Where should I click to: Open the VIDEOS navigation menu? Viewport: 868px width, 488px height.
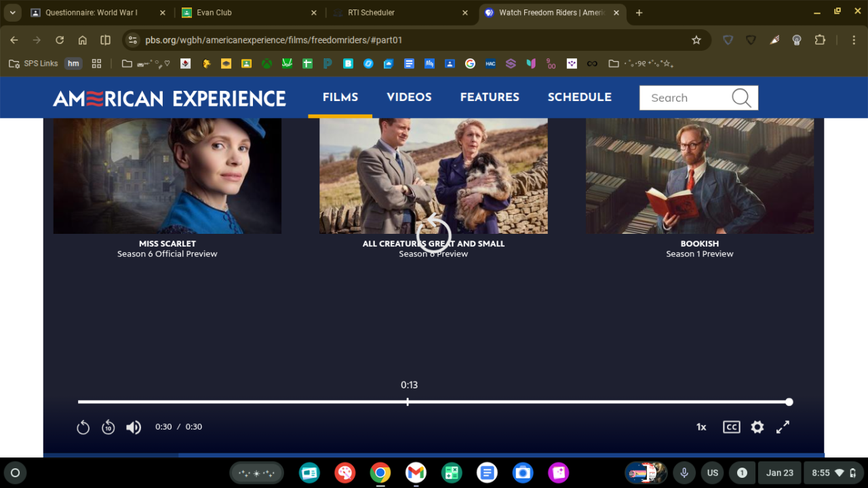[409, 98]
